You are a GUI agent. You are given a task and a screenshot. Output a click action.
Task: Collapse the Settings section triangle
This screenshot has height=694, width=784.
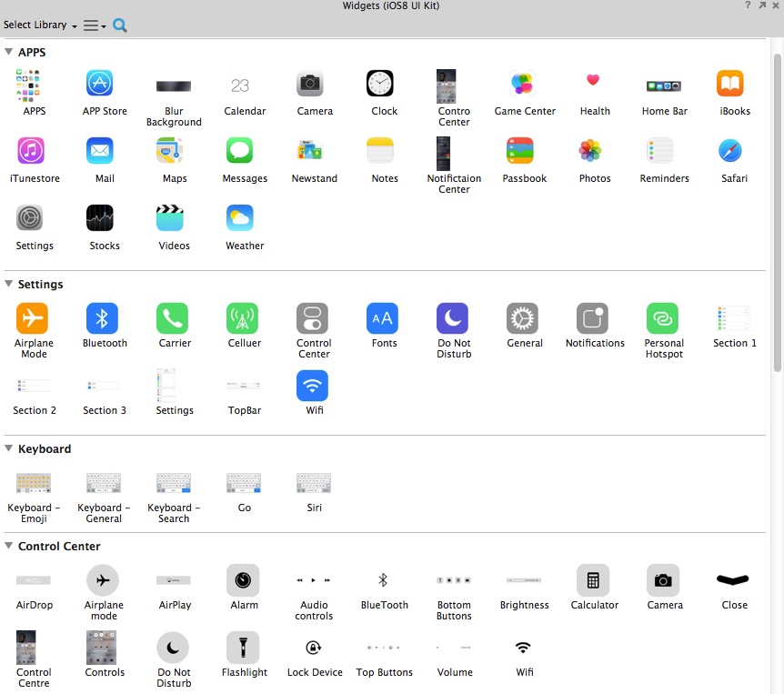point(8,284)
